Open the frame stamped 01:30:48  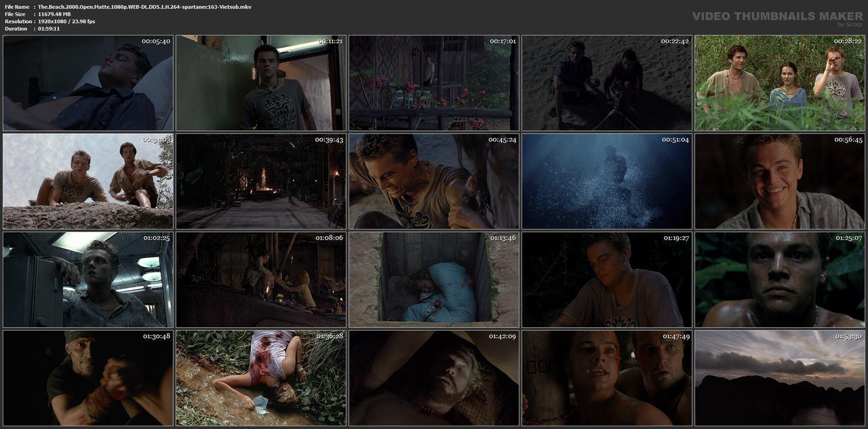click(x=88, y=378)
